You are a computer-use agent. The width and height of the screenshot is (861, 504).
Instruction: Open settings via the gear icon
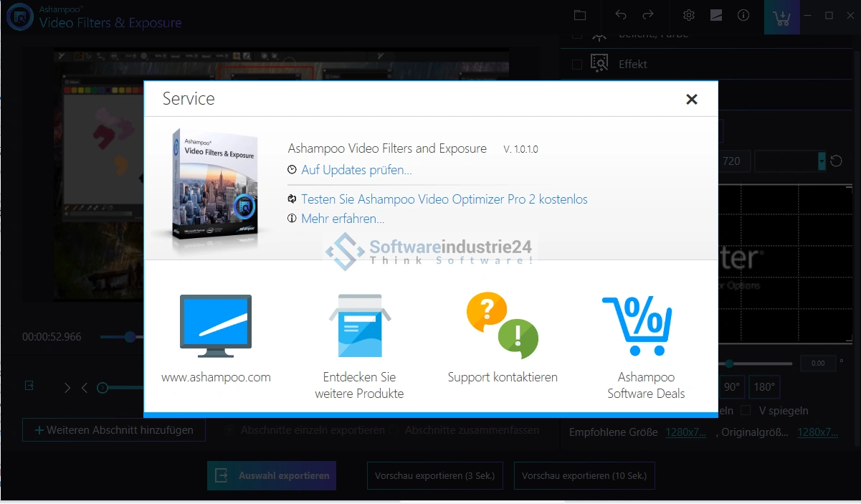(688, 16)
